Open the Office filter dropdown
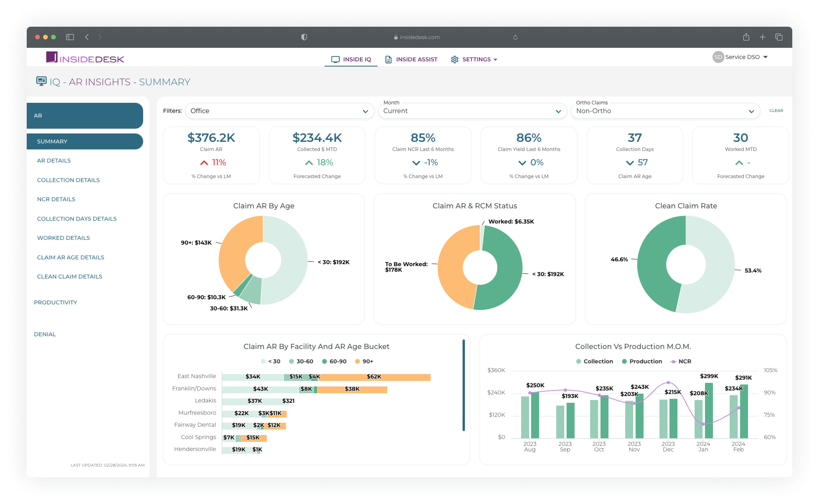 coord(280,111)
